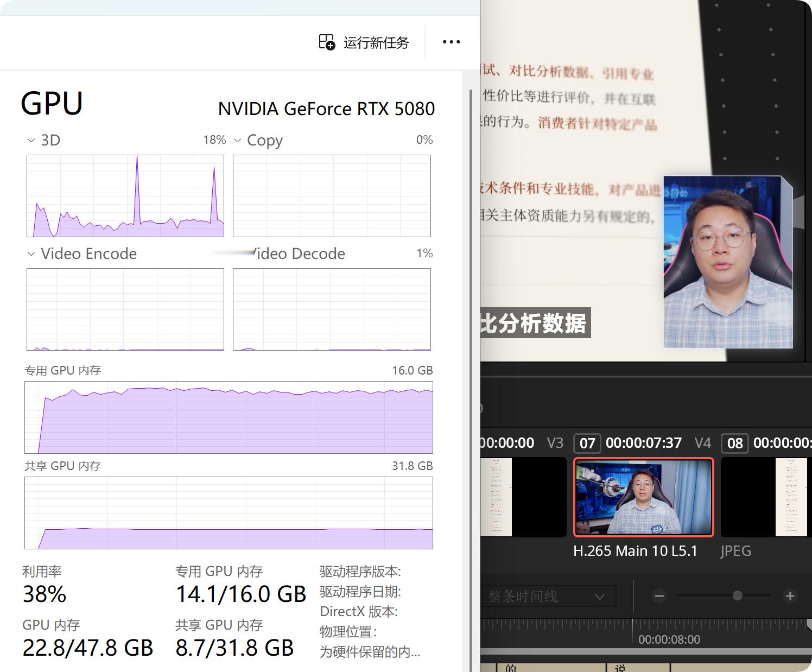The width and height of the screenshot is (812, 672).
Task: Click the V3 track label
Action: click(x=555, y=443)
